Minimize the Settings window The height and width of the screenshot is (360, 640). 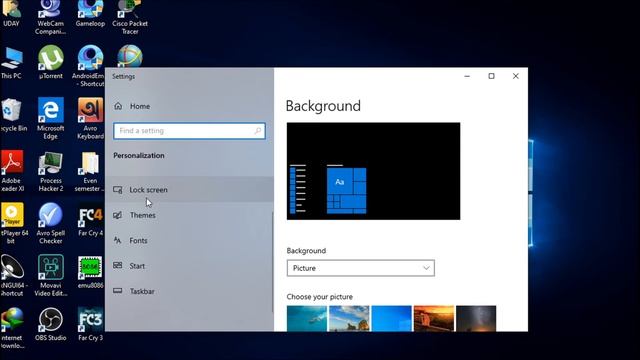467,76
